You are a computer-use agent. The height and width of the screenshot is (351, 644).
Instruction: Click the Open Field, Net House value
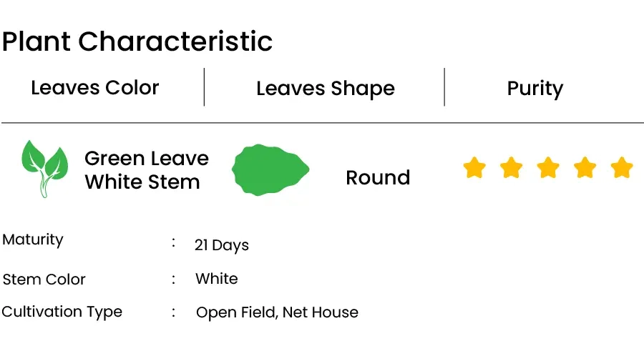pos(277,312)
